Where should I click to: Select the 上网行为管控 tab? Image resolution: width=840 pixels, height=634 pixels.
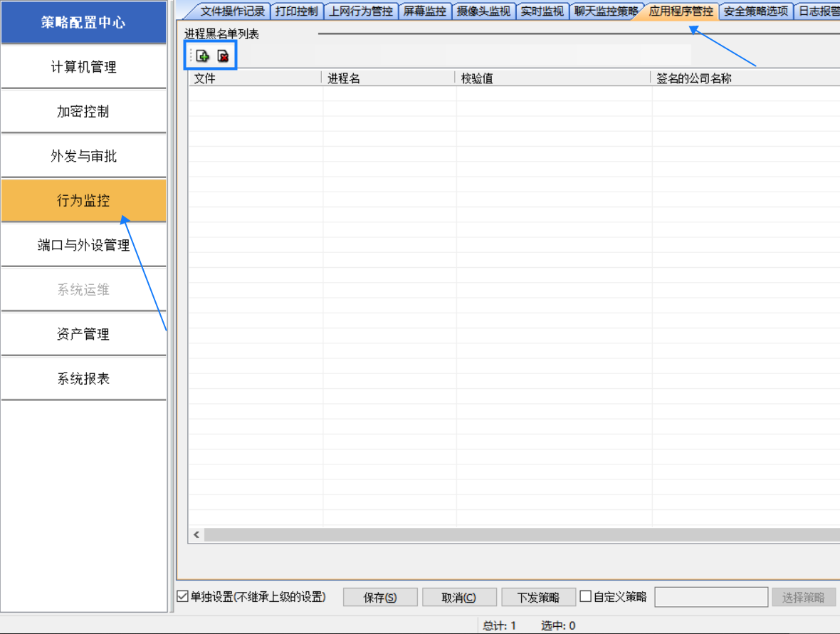pos(361,11)
